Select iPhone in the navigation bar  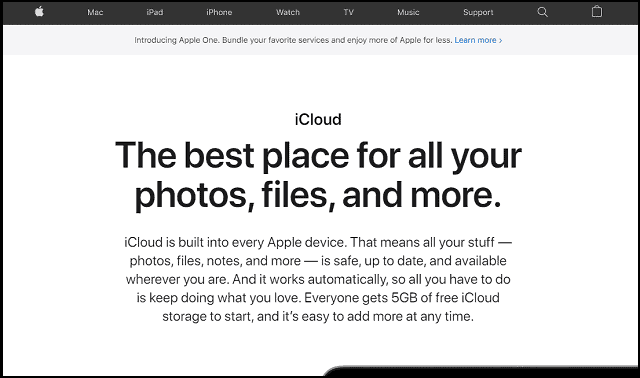coord(219,12)
